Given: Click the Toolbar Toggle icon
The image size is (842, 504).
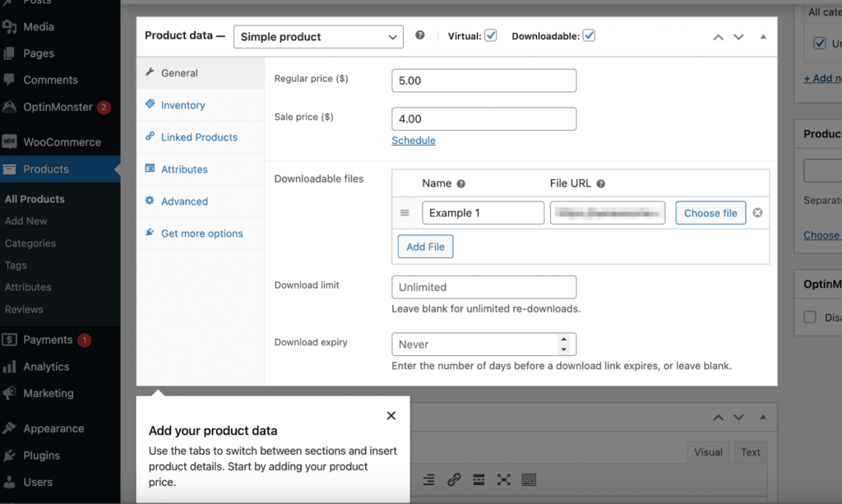Looking at the screenshot, I should coord(529,479).
